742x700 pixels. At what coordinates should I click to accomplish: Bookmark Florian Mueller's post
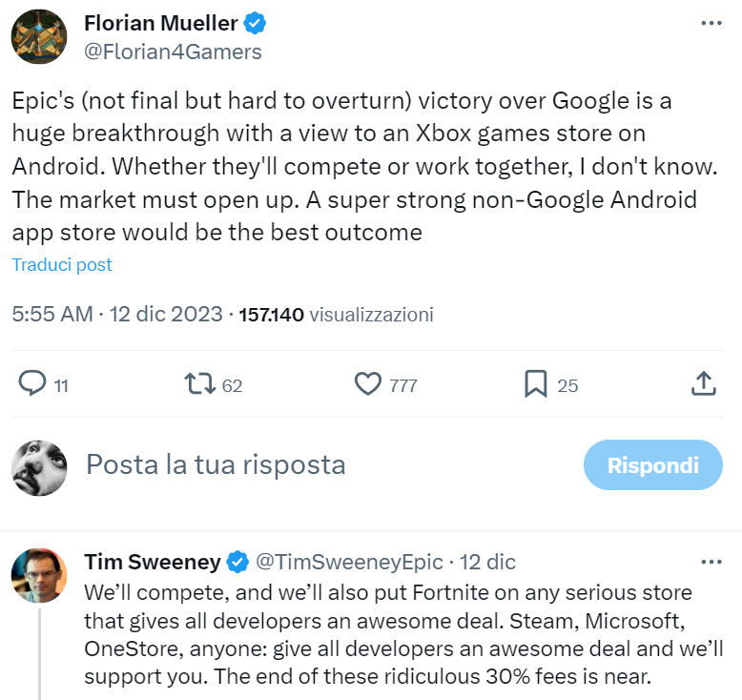(x=536, y=384)
